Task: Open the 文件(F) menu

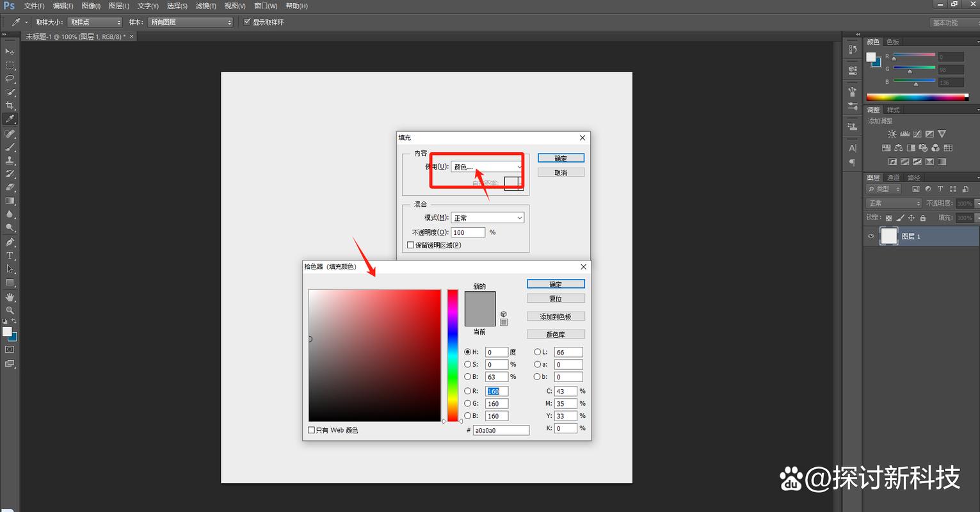Action: (x=35, y=6)
